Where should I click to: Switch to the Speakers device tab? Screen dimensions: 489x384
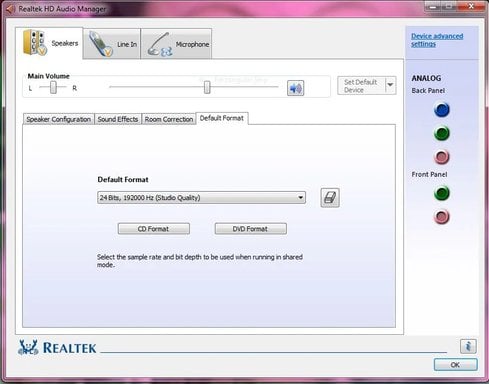click(49, 43)
